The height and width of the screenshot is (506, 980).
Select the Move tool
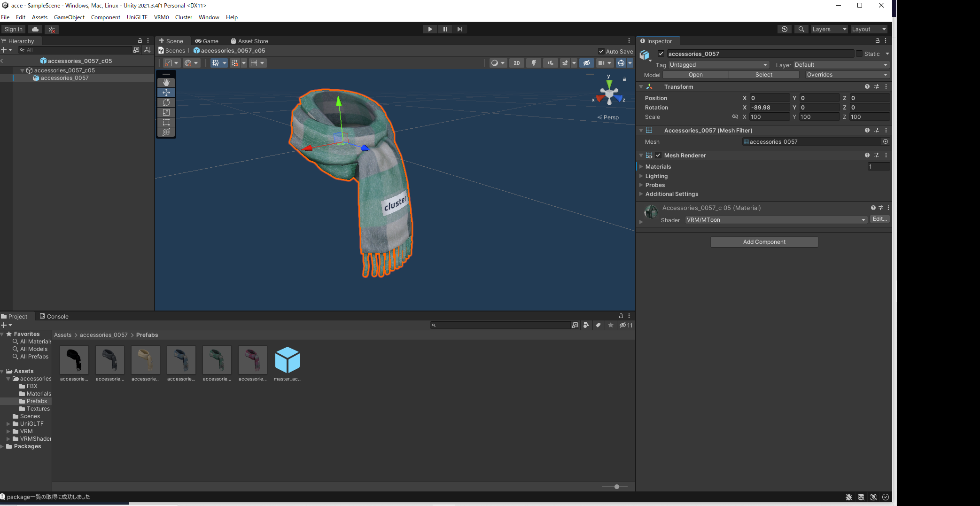pos(166,93)
